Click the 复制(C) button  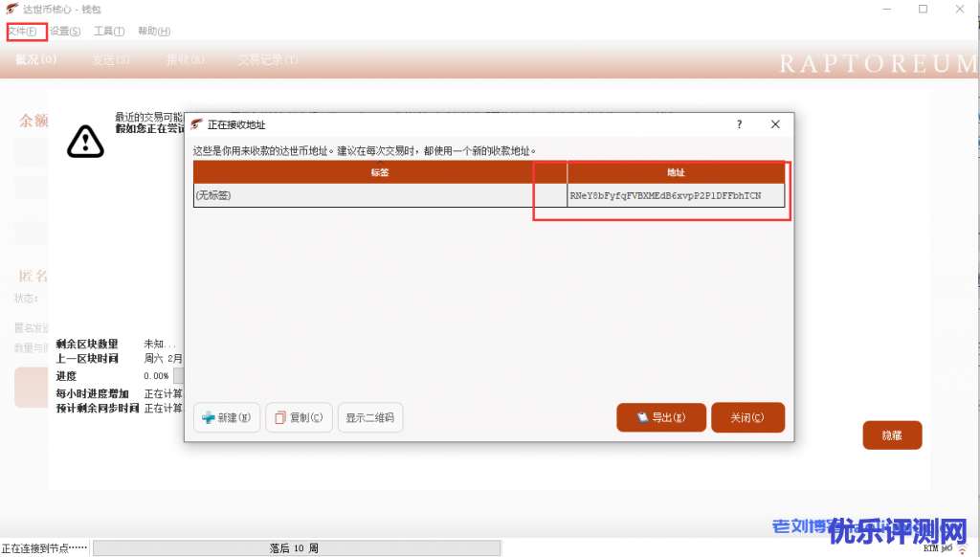click(x=299, y=417)
